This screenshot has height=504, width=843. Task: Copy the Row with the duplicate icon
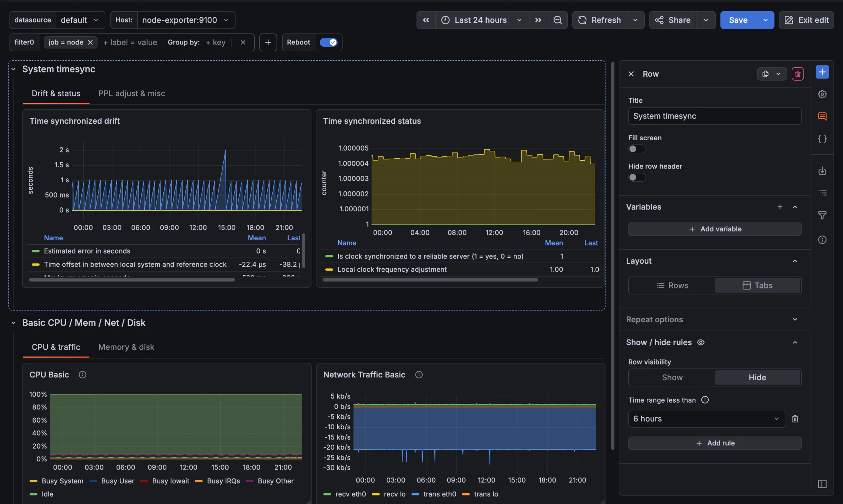coord(765,73)
